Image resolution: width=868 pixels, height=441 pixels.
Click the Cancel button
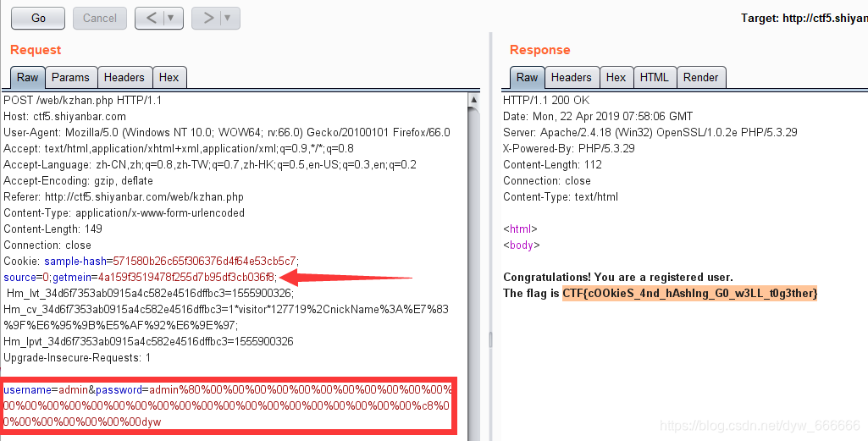(100, 19)
